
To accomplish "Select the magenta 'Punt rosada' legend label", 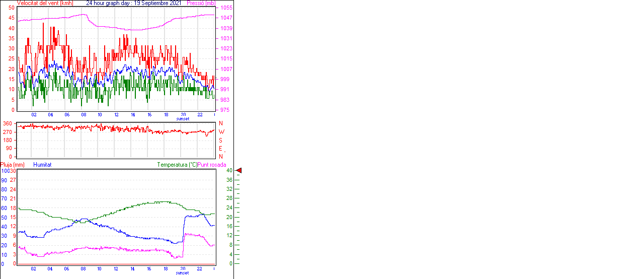I will click(212, 165).
